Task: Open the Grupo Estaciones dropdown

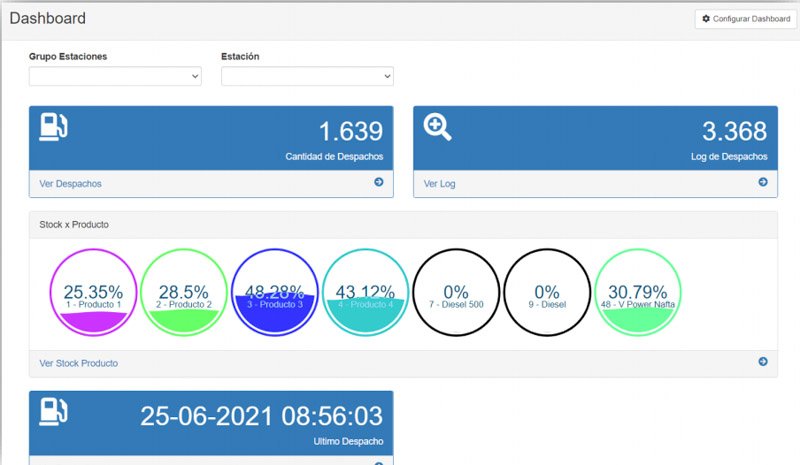Action: pos(115,77)
